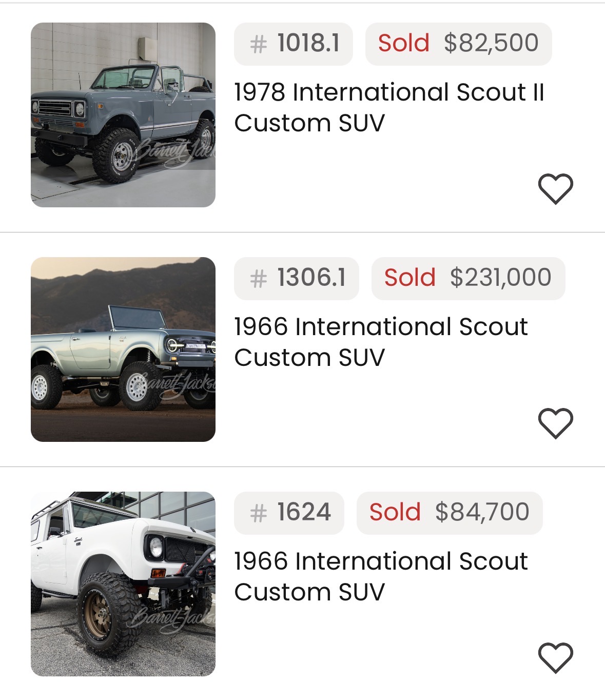Toggle the favorite heart on lot 1624

(x=555, y=657)
